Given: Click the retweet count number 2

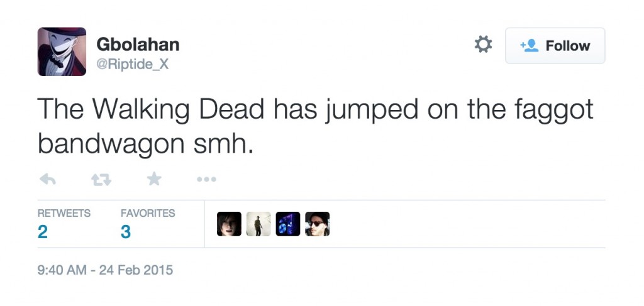Looking at the screenshot, I should tap(42, 232).
